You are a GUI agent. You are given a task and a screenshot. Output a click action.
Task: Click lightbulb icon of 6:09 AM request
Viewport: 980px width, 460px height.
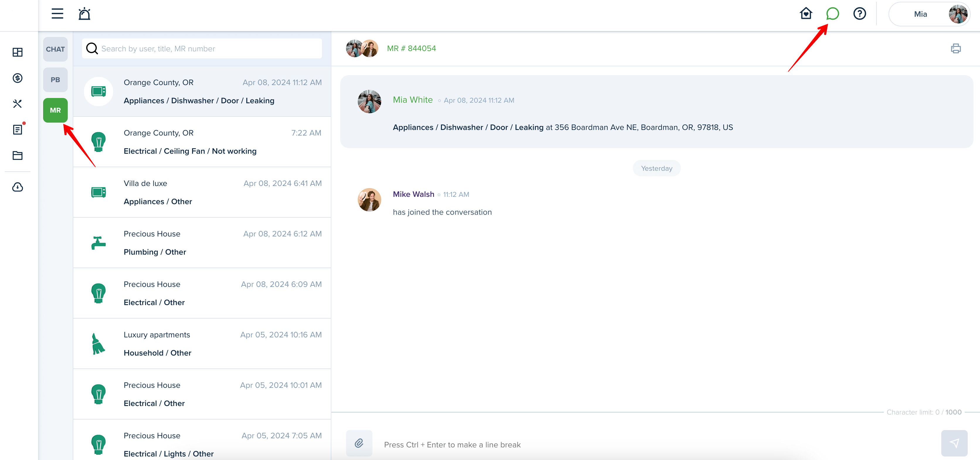[99, 293]
